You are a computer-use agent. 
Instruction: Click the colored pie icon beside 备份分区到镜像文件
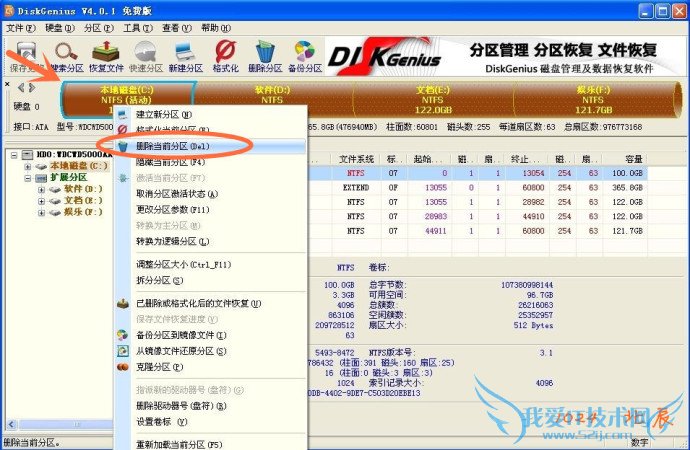123,335
